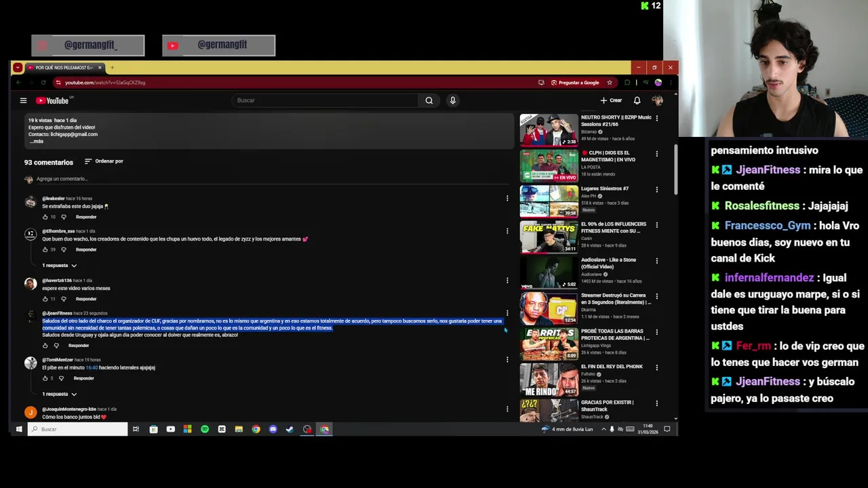Like the @havertz6136 comment
The image size is (868, 488).
pos(45,299)
